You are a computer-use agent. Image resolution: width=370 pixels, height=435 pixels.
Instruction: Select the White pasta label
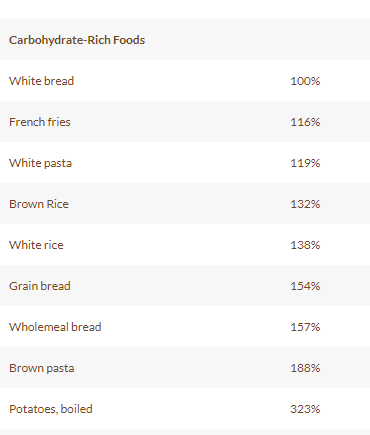tap(40, 163)
